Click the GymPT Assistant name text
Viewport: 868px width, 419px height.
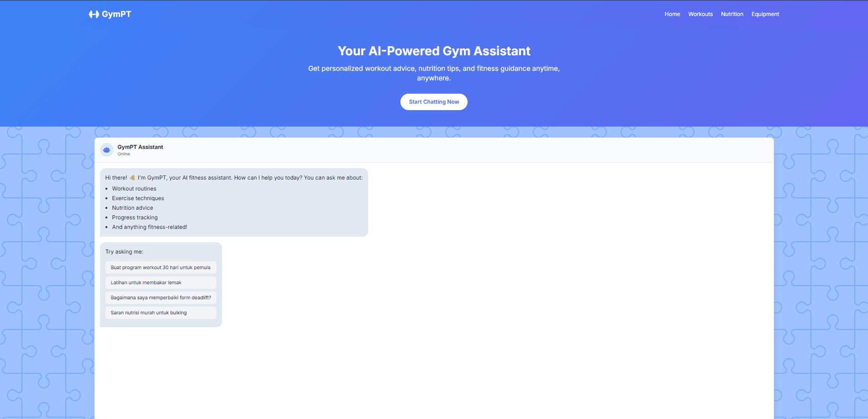click(x=140, y=147)
